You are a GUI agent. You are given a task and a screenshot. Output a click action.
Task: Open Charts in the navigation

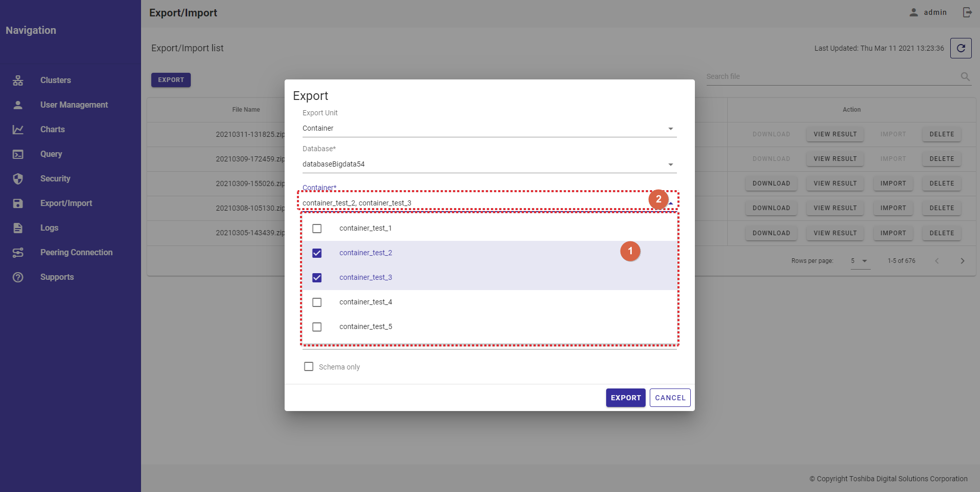[x=53, y=130]
